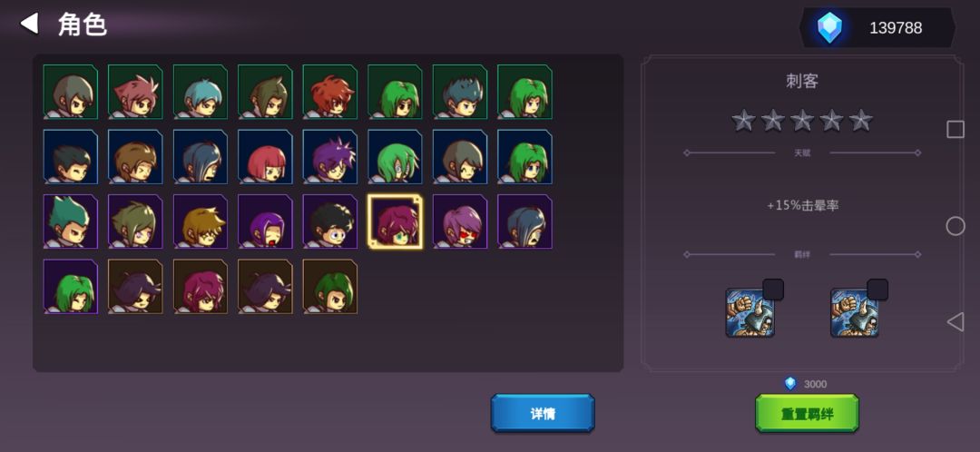This screenshot has width=980, height=452.
Task: Tap the Android square recent-apps button
Action: click(x=955, y=130)
